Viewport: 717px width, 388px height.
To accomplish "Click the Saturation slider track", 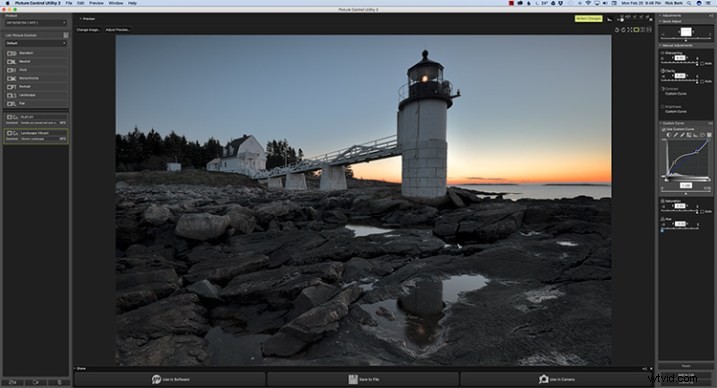I will (x=679, y=211).
